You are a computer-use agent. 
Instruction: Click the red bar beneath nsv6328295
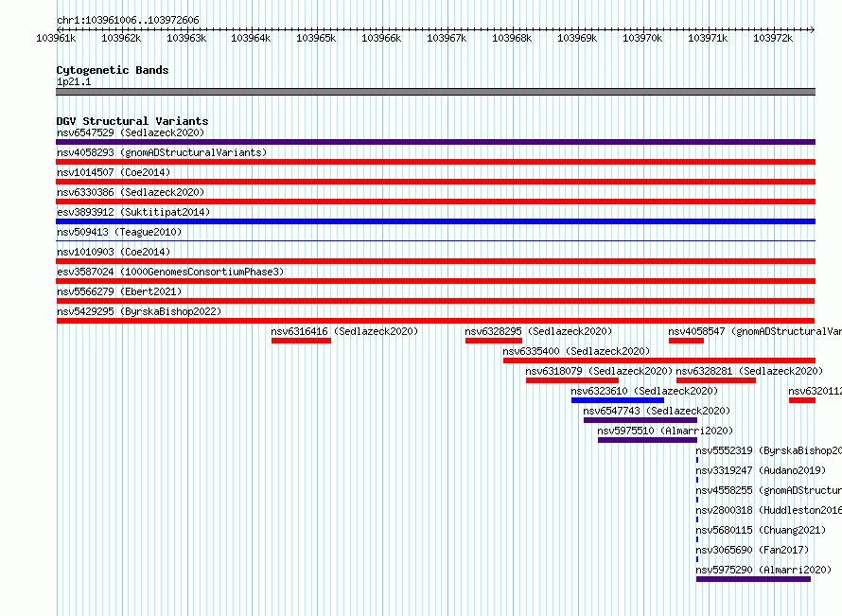[x=494, y=341]
